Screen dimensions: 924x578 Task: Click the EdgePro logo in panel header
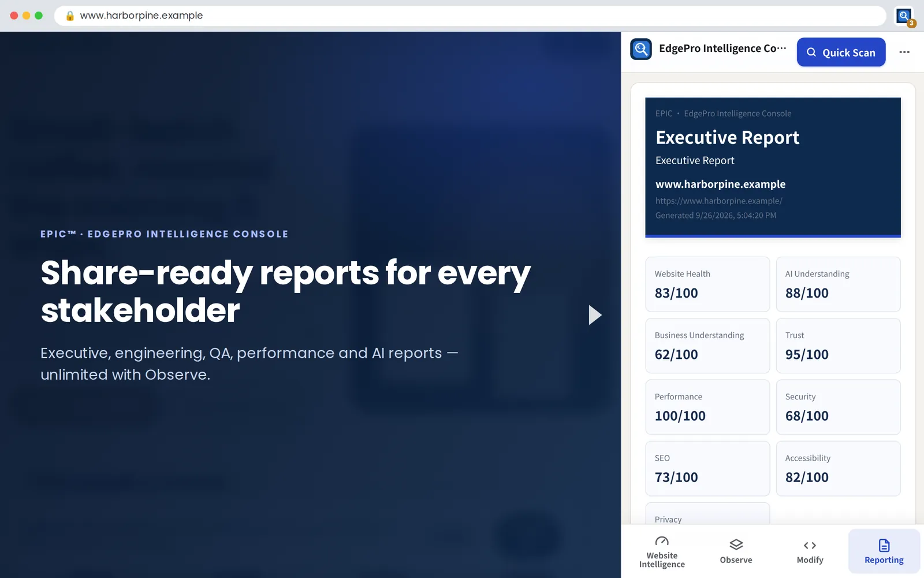point(641,49)
